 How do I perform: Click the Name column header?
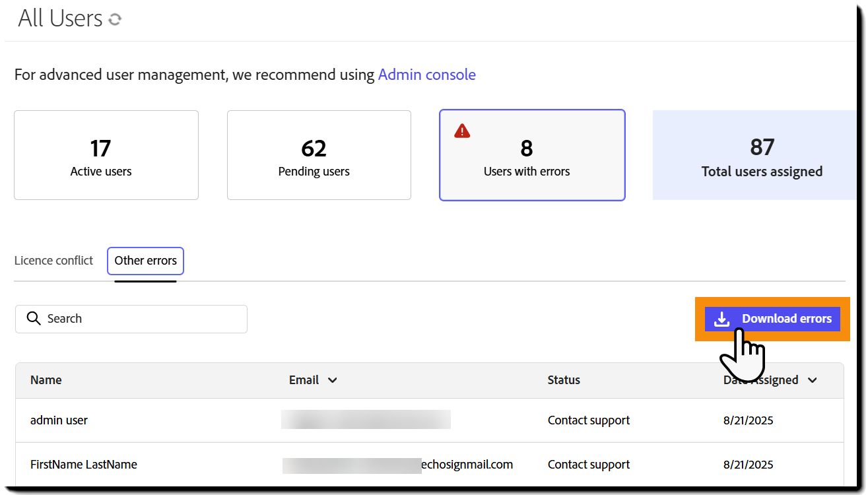pos(46,380)
